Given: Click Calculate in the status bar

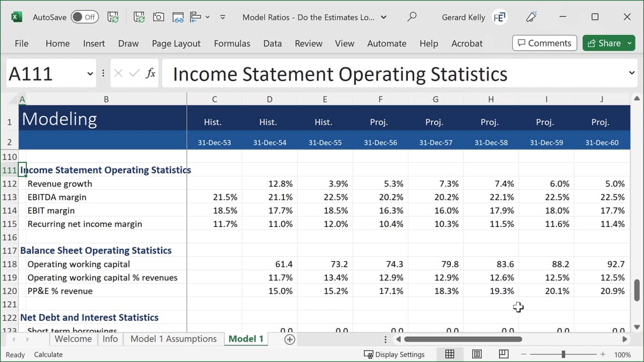Looking at the screenshot, I should (x=48, y=354).
